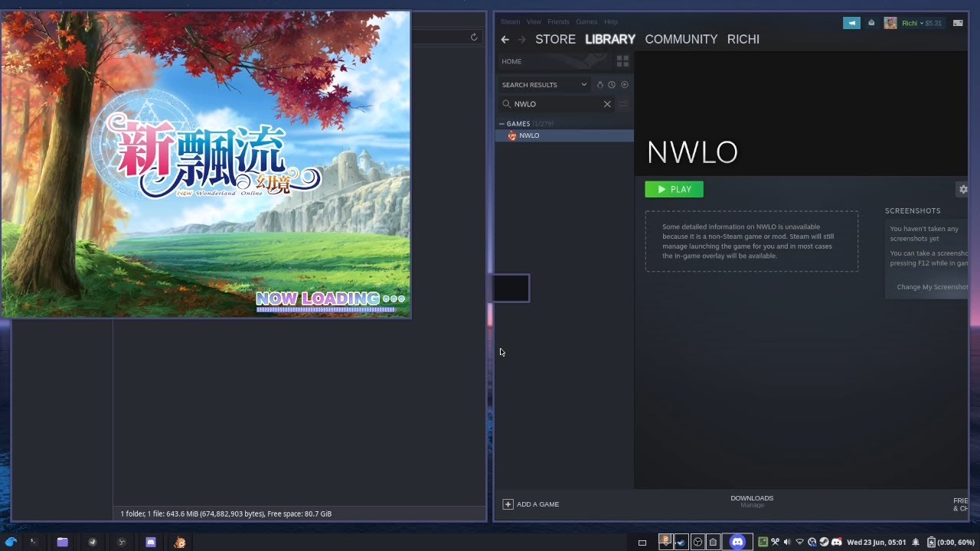Toggle the flame-shaped filter icon beside Search Results
The height and width of the screenshot is (551, 980).
click(600, 85)
